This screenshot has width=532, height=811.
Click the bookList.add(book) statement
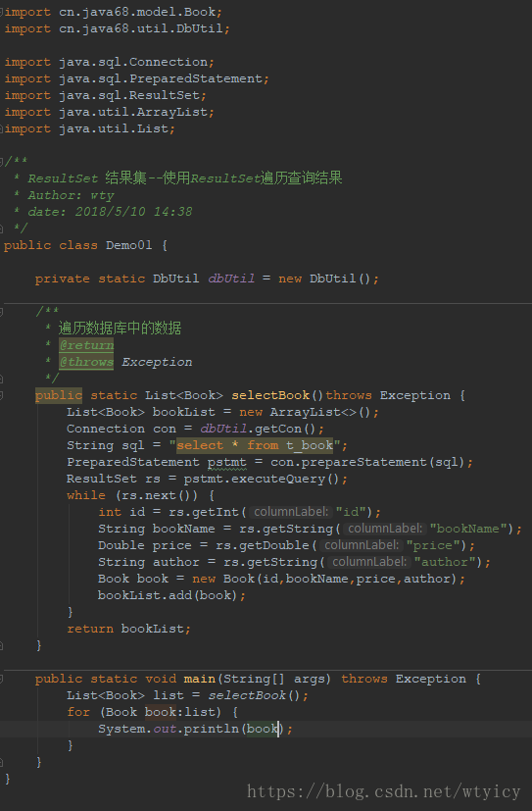(x=172, y=595)
